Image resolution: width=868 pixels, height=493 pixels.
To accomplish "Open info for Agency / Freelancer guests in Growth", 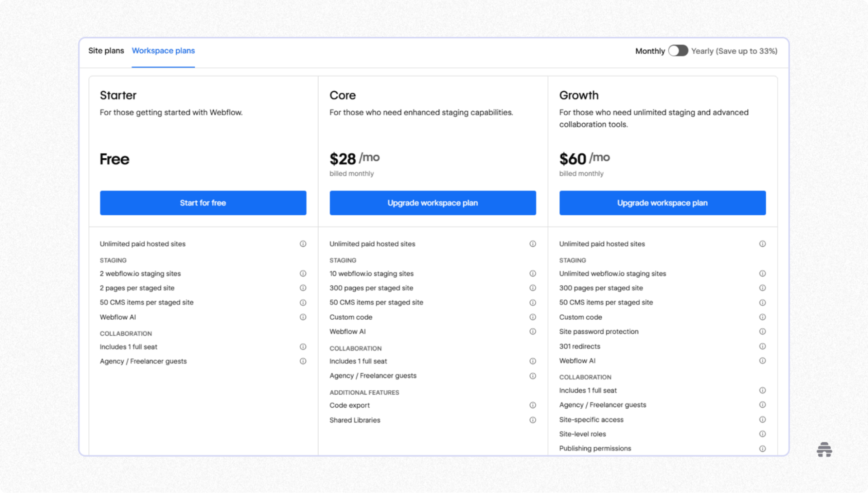I will (x=763, y=404).
